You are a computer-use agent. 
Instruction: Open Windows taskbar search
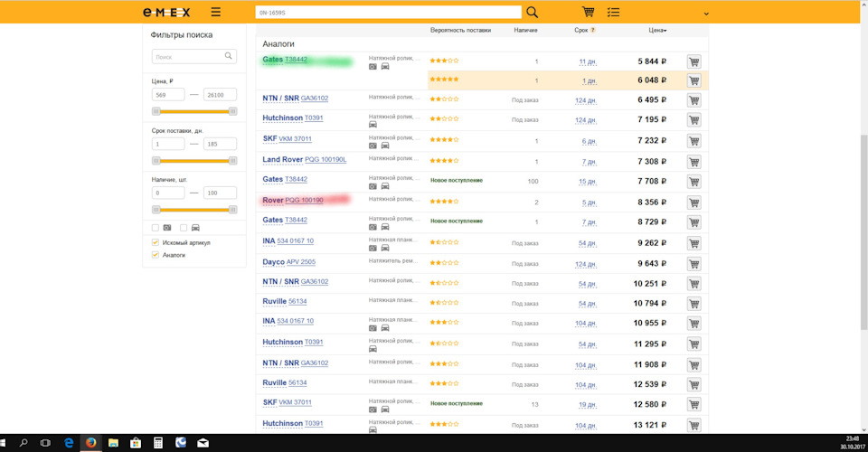(24, 443)
